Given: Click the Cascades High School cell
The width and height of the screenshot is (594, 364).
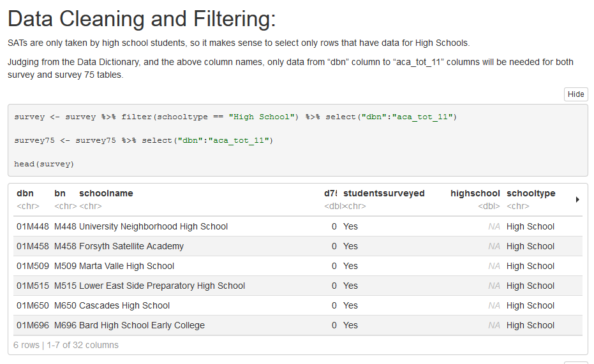Looking at the screenshot, I should [124, 305].
